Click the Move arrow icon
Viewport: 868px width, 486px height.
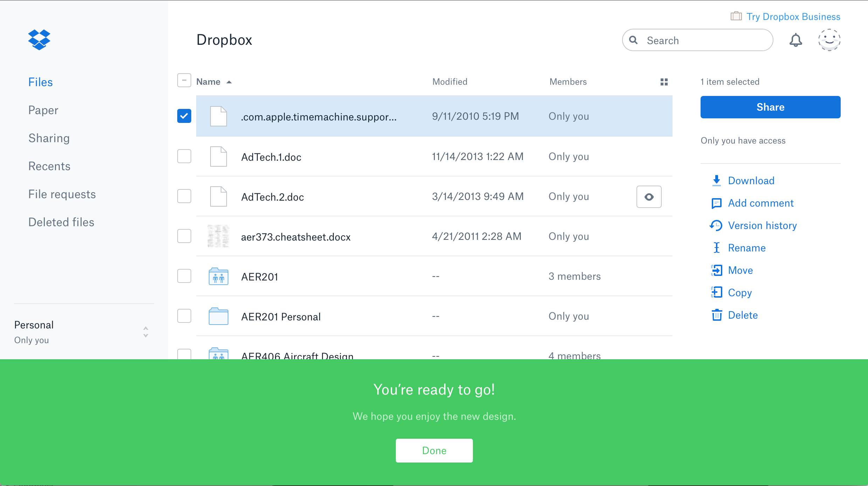[716, 270]
